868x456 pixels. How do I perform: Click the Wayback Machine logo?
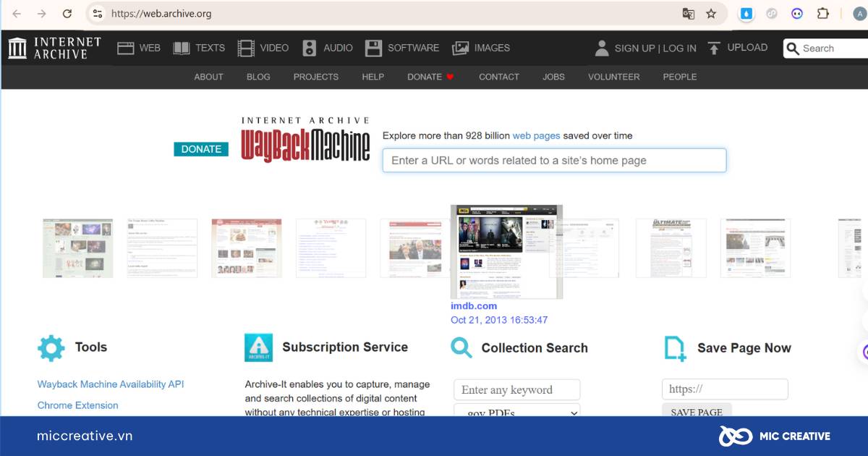coord(305,139)
